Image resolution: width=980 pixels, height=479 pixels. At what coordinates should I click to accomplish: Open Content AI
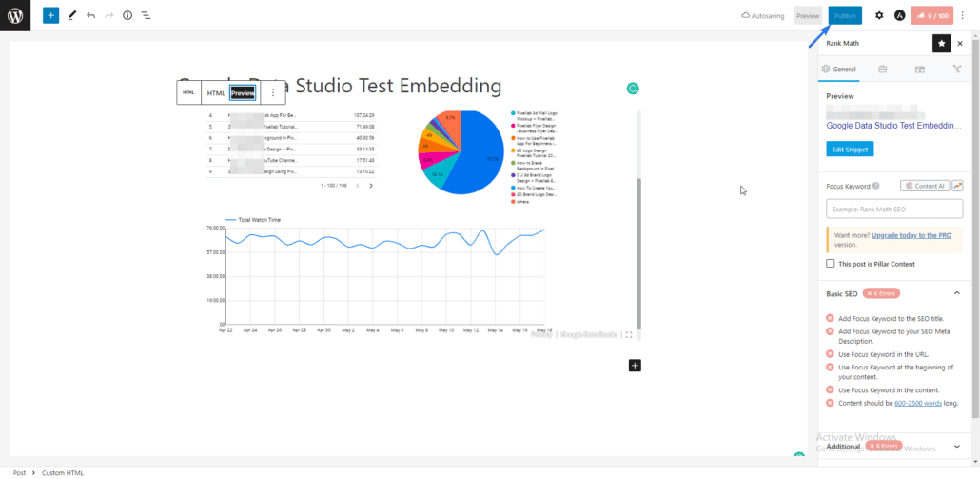click(x=925, y=186)
